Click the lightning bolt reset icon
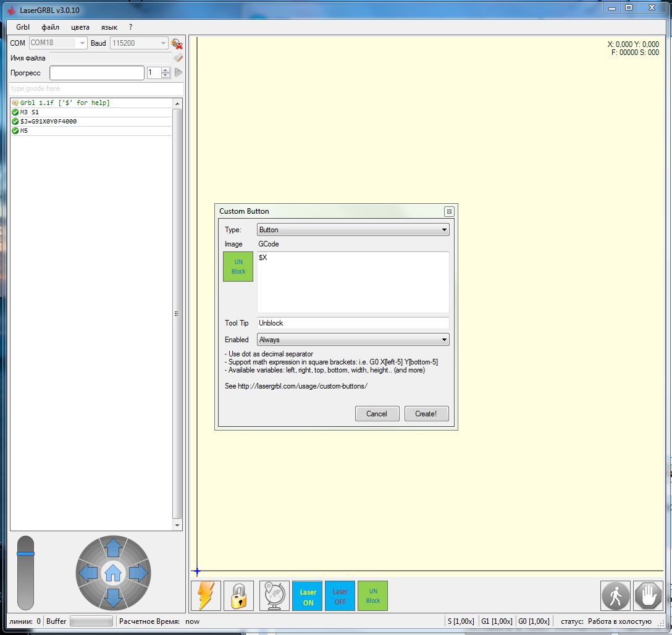 (x=206, y=595)
